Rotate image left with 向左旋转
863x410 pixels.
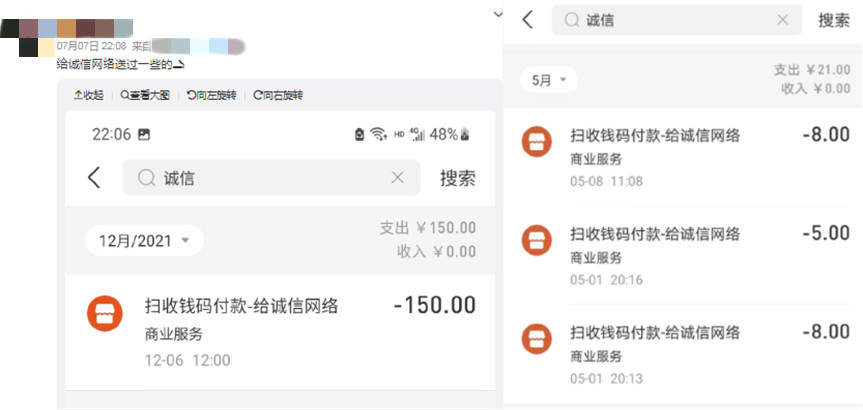point(212,95)
